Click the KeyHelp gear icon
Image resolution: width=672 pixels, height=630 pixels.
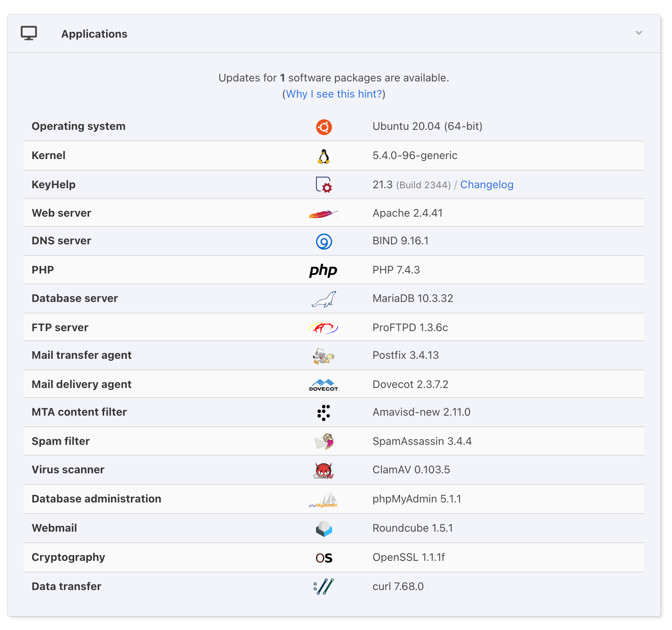click(324, 185)
